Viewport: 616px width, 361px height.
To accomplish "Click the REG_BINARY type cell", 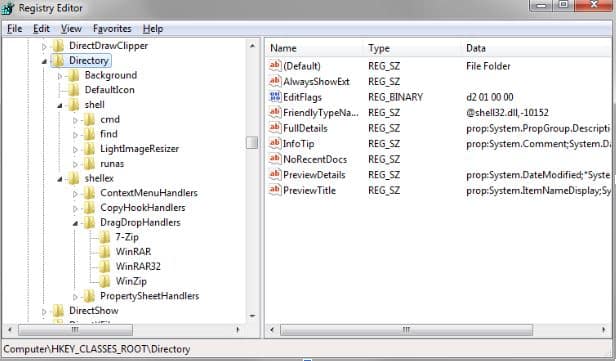I will pyautogui.click(x=395, y=97).
